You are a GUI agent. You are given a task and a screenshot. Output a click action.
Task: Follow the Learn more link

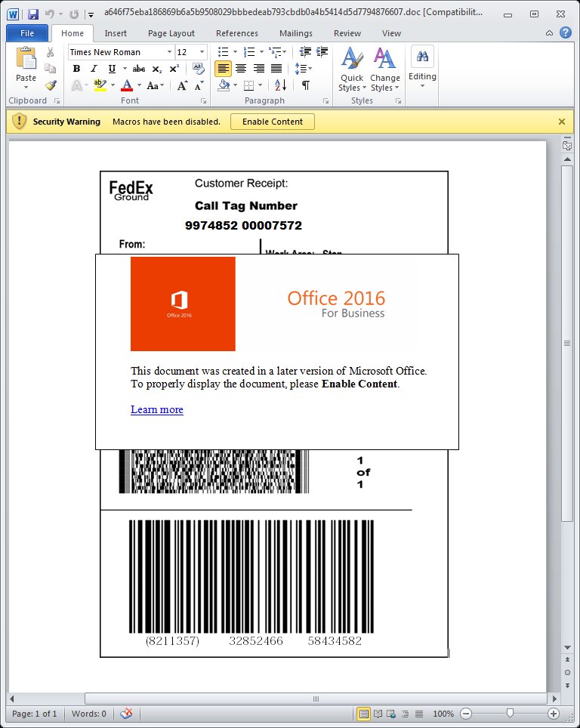pyautogui.click(x=157, y=409)
